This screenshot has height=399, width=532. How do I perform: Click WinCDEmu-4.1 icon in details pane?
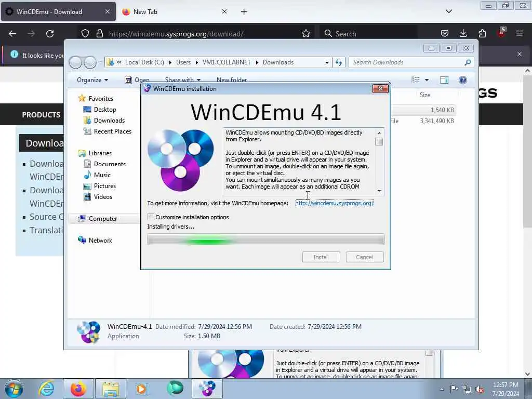(x=88, y=332)
